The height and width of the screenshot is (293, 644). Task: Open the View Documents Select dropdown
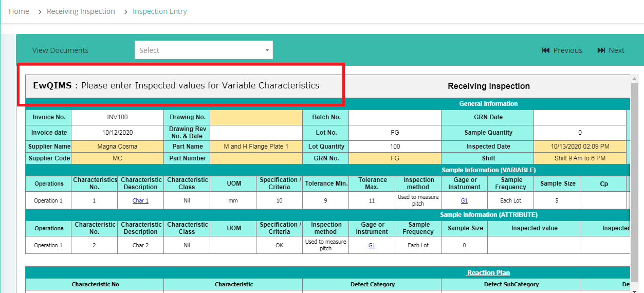click(x=204, y=50)
